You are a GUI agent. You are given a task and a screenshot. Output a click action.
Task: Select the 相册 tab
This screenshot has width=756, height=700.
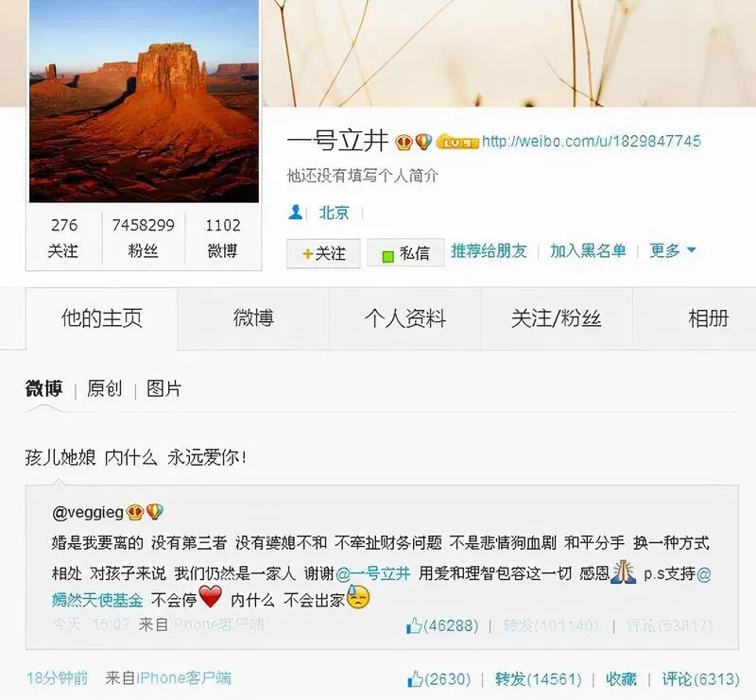coord(708,318)
